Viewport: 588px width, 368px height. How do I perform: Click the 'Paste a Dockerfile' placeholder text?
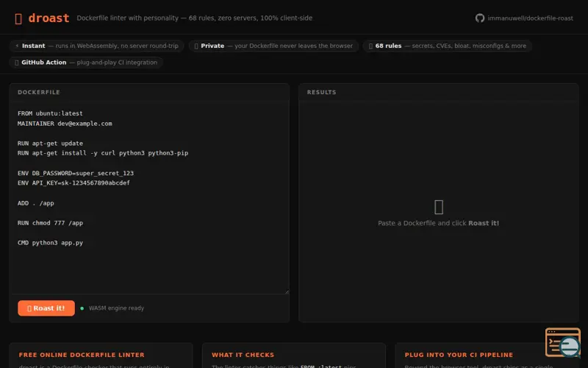pyautogui.click(x=438, y=223)
